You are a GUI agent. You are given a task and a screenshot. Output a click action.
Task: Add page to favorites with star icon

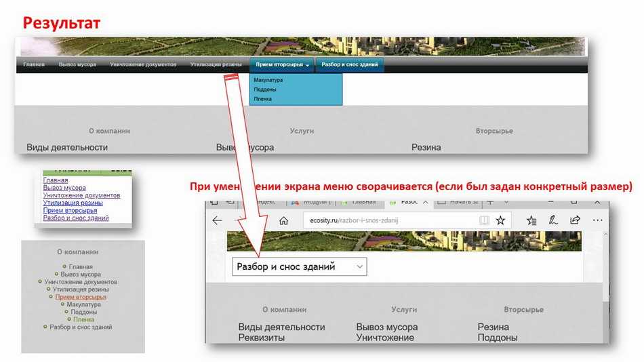500,220
